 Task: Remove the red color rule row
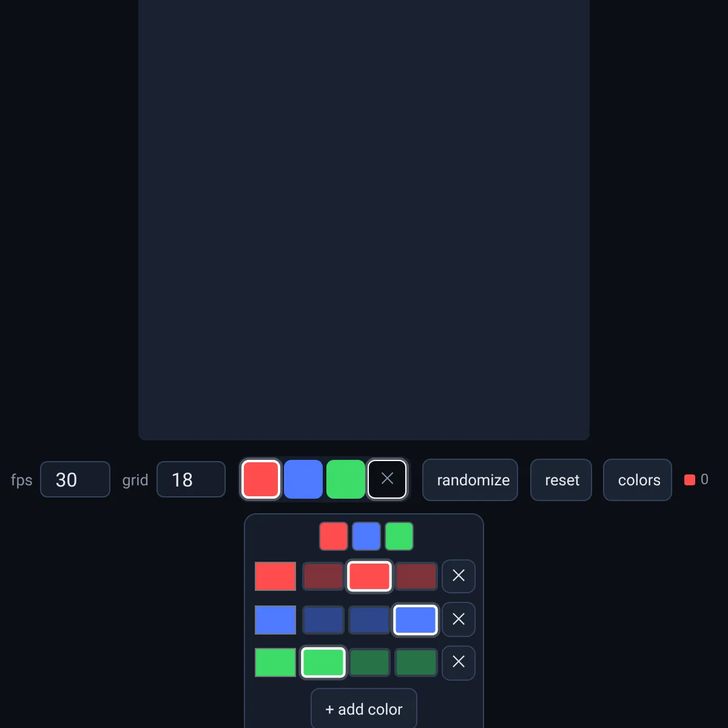459,576
